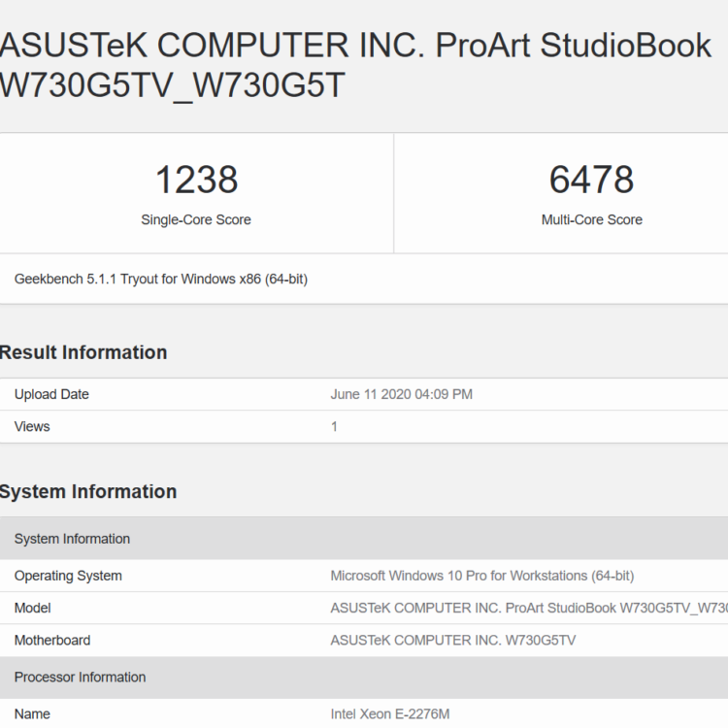This screenshot has height=728, width=728.
Task: Click the large System Information section heading
Action: tap(88, 491)
